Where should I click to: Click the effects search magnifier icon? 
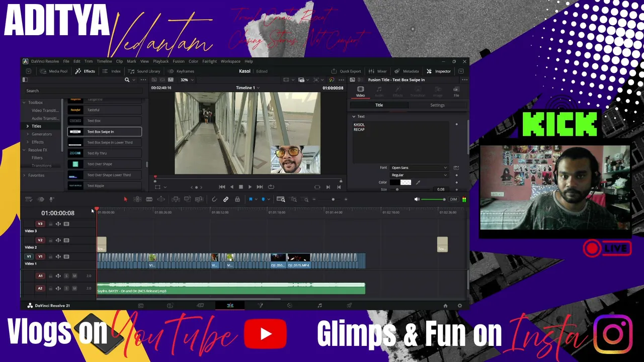(x=127, y=80)
